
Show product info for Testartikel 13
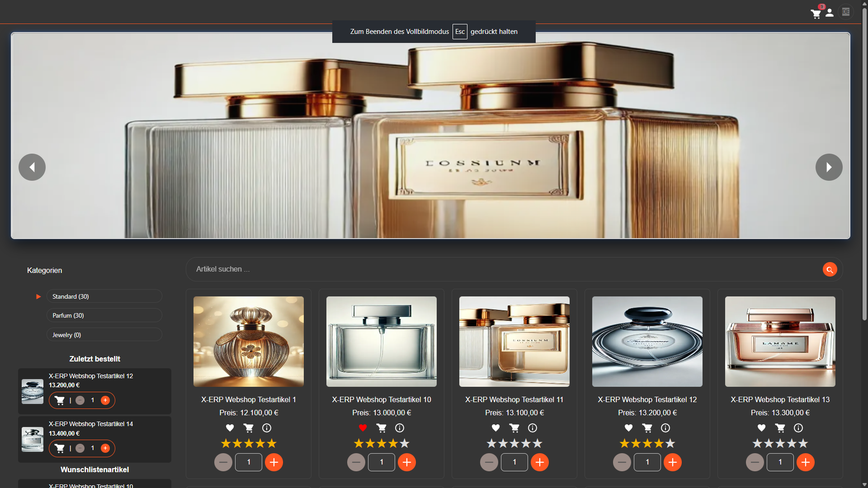coord(798,428)
